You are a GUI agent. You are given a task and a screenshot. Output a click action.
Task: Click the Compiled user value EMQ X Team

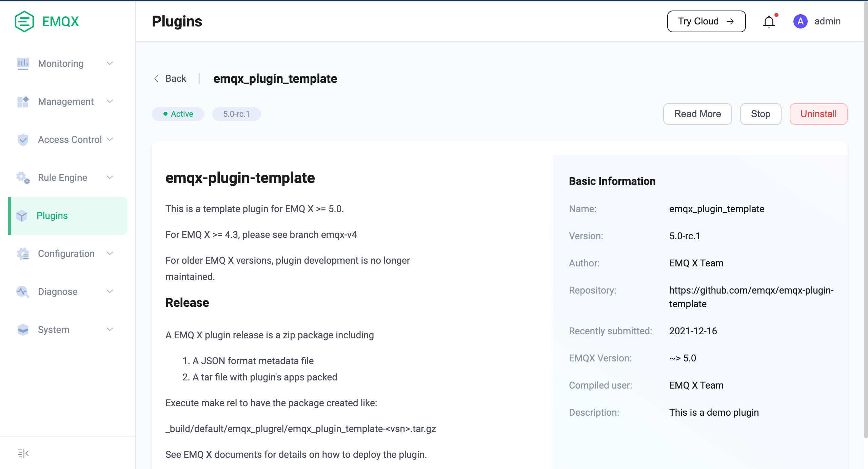coord(696,385)
